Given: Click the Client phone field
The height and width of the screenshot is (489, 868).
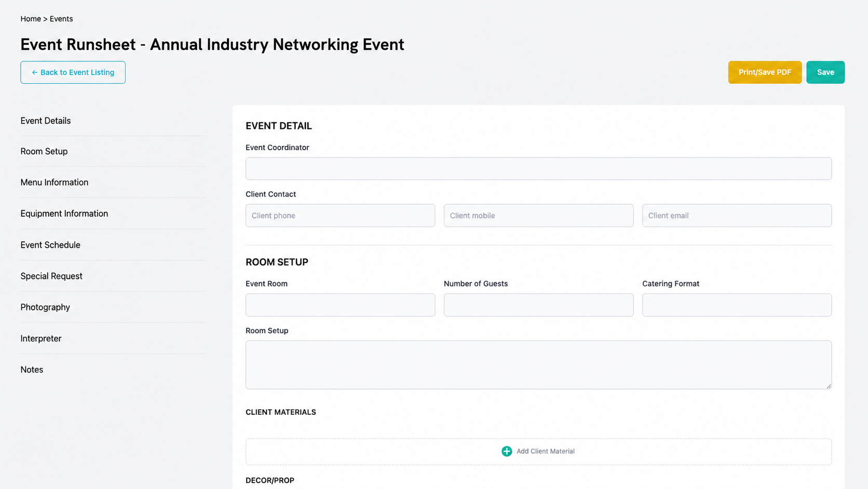Looking at the screenshot, I should coord(340,215).
